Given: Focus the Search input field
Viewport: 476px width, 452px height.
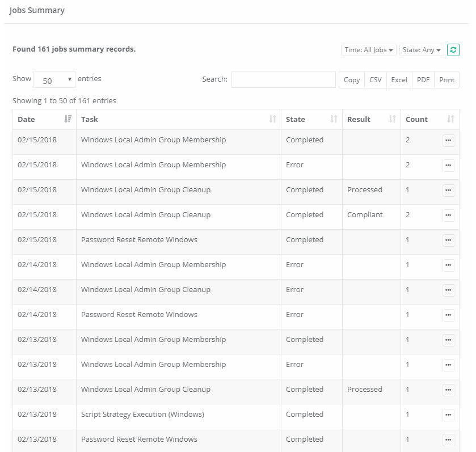Looking at the screenshot, I should tap(283, 80).
